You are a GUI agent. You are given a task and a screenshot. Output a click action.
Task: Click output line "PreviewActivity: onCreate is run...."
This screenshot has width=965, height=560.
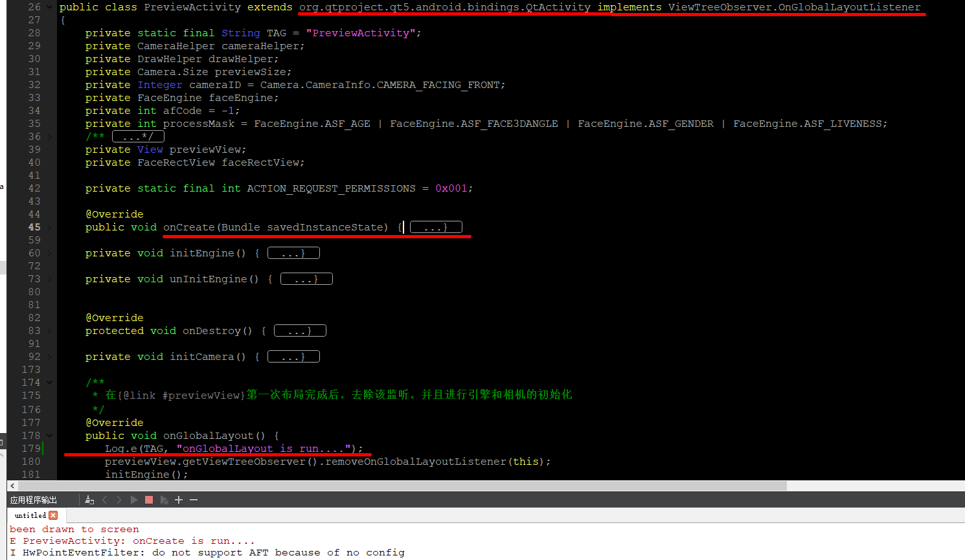139,541
